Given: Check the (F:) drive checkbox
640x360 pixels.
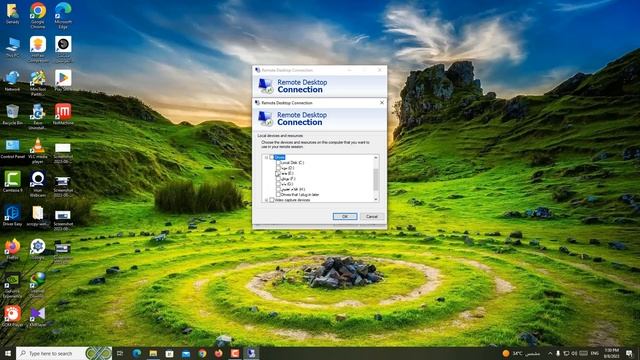Looking at the screenshot, I should click(x=278, y=179).
